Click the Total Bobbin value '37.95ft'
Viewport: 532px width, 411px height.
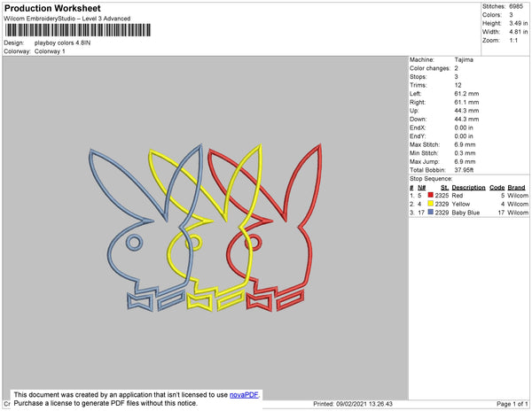pos(464,170)
